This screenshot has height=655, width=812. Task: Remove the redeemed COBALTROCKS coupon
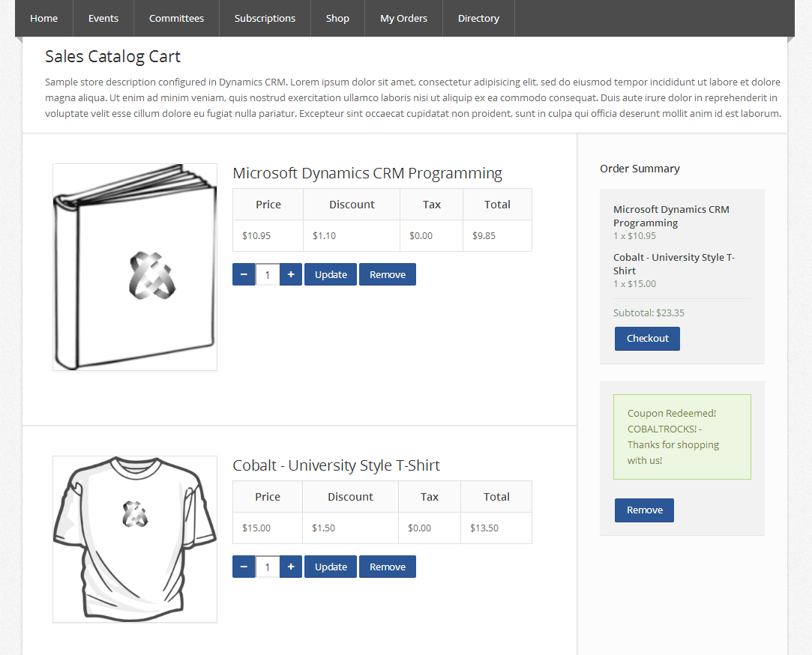[644, 510]
